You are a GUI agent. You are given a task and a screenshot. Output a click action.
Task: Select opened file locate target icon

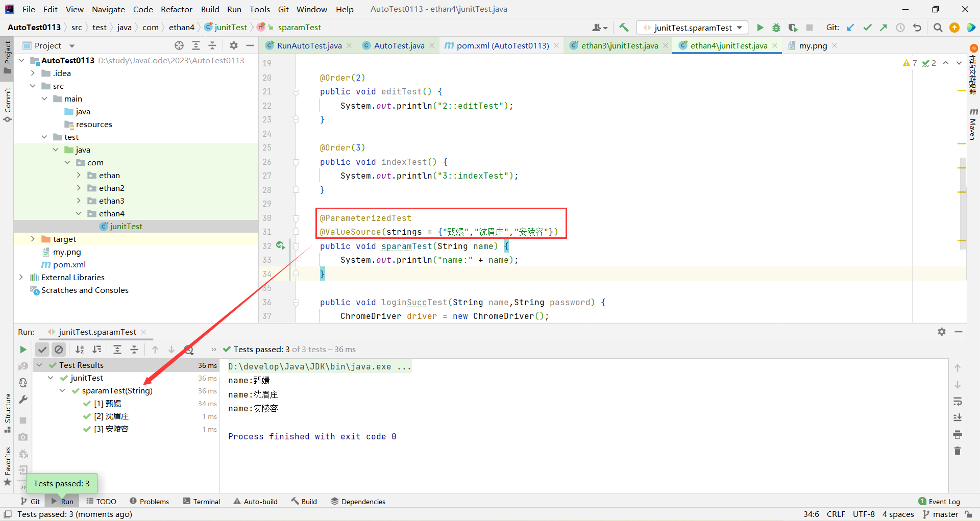[179, 45]
